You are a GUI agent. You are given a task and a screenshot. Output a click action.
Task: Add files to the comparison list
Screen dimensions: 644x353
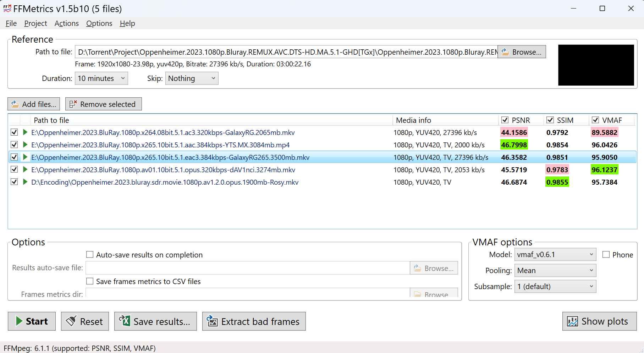coord(34,104)
